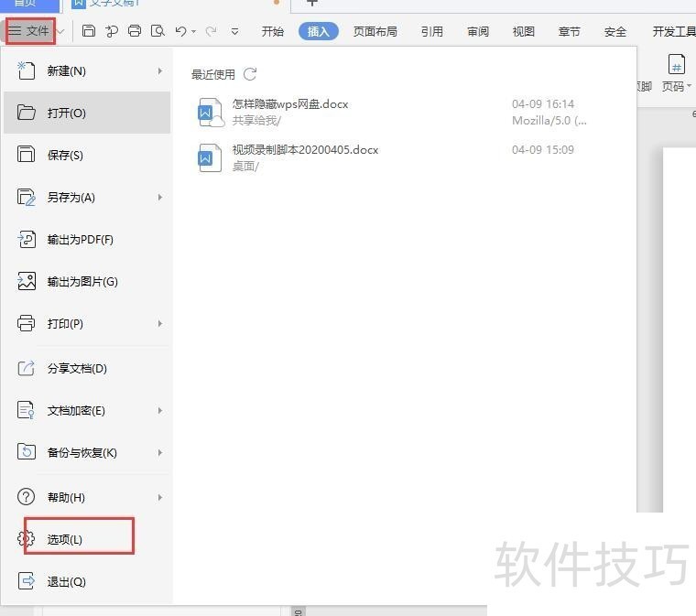Choose 打印(P) in the file menu
696x616 pixels.
tap(87, 324)
